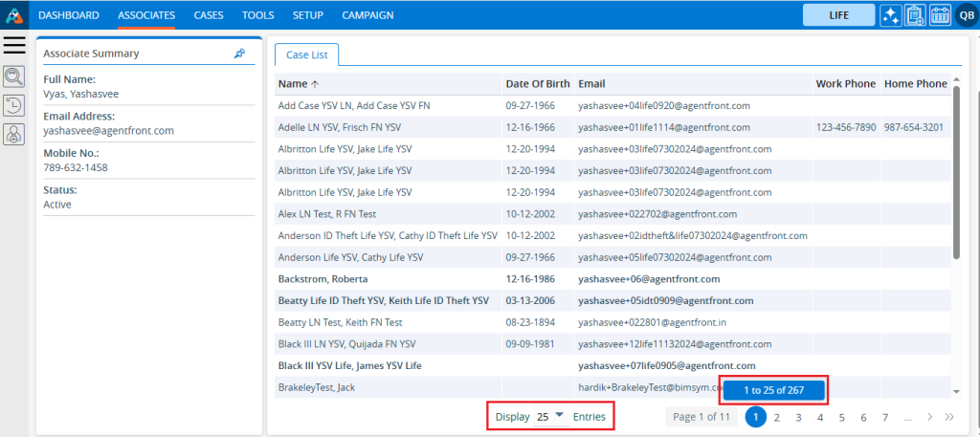Click the case list vertical scrollbar
This screenshot has height=437, width=980.
(956, 172)
